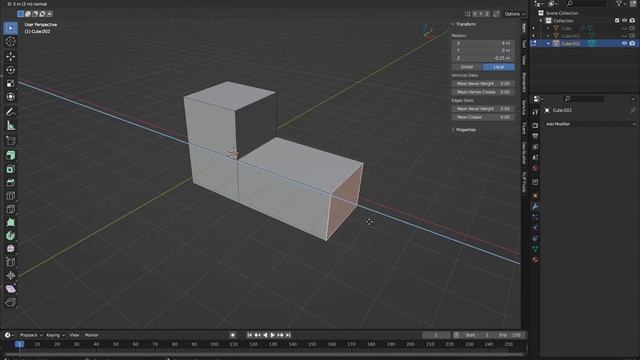
Task: Toggle visibility eye for Cube.002
Action: pos(624,43)
